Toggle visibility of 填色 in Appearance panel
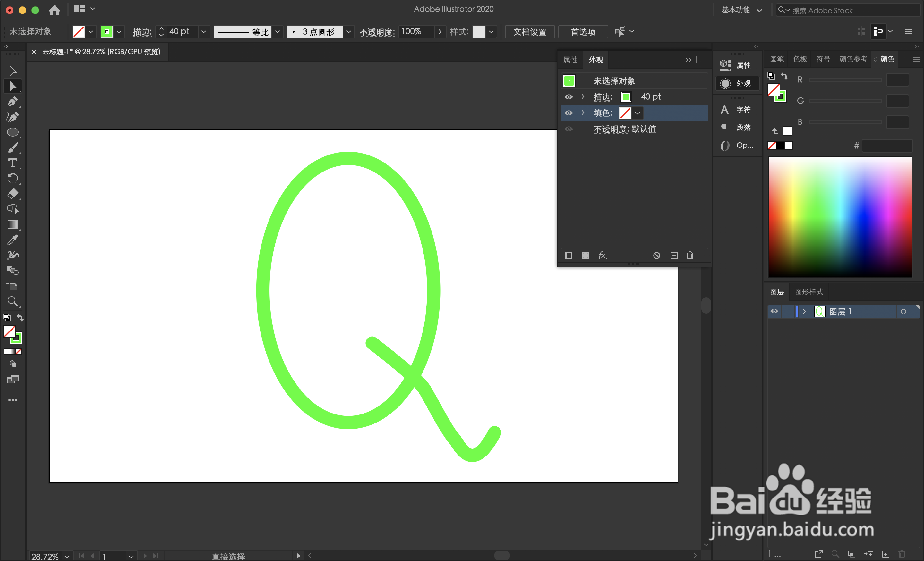The height and width of the screenshot is (561, 924). (569, 113)
